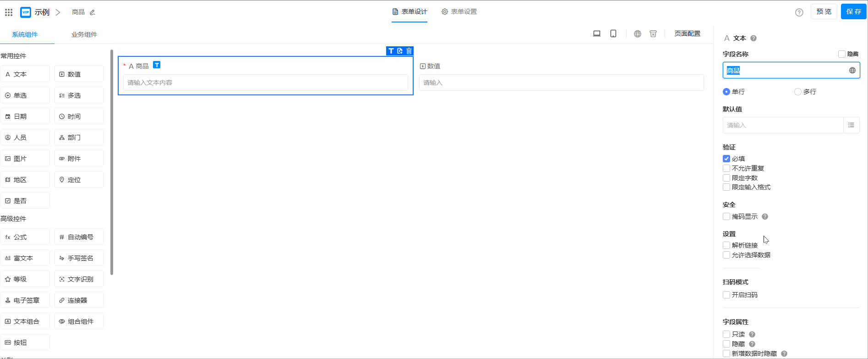868x359 pixels.
Task: Enable the 开启扫码 checkbox
Action: (x=726, y=295)
